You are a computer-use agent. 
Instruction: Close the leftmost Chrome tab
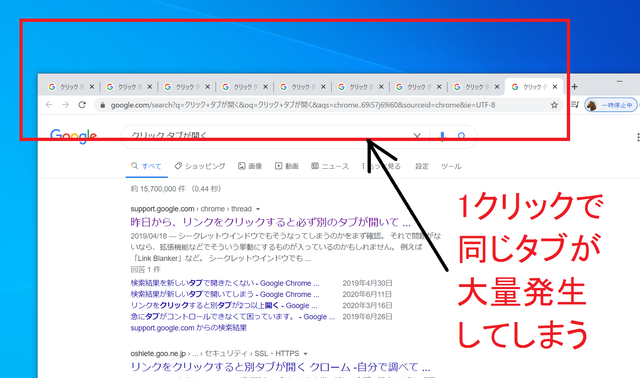pyautogui.click(x=92, y=87)
